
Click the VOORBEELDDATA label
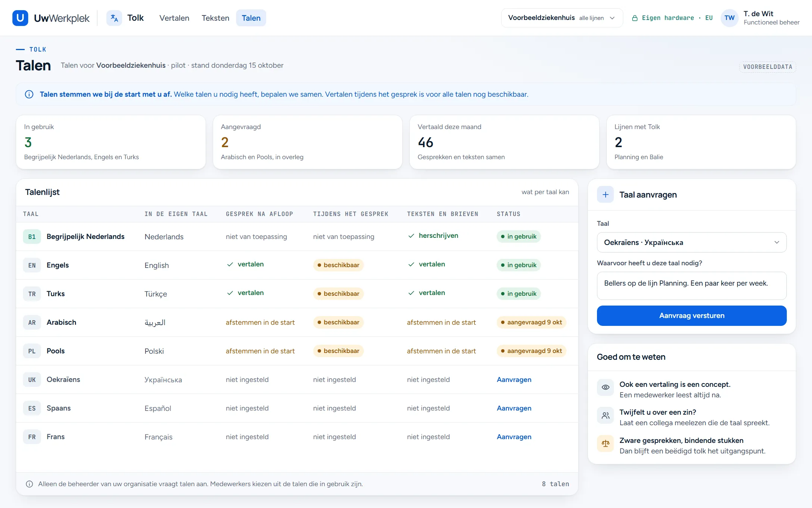(768, 67)
